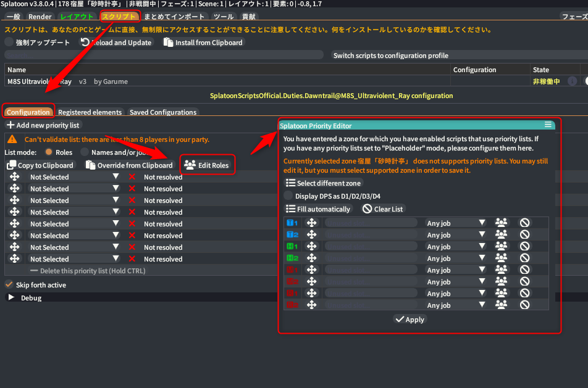Click the move handle for the T2 slot
The width and height of the screenshot is (588, 388).
tap(311, 234)
